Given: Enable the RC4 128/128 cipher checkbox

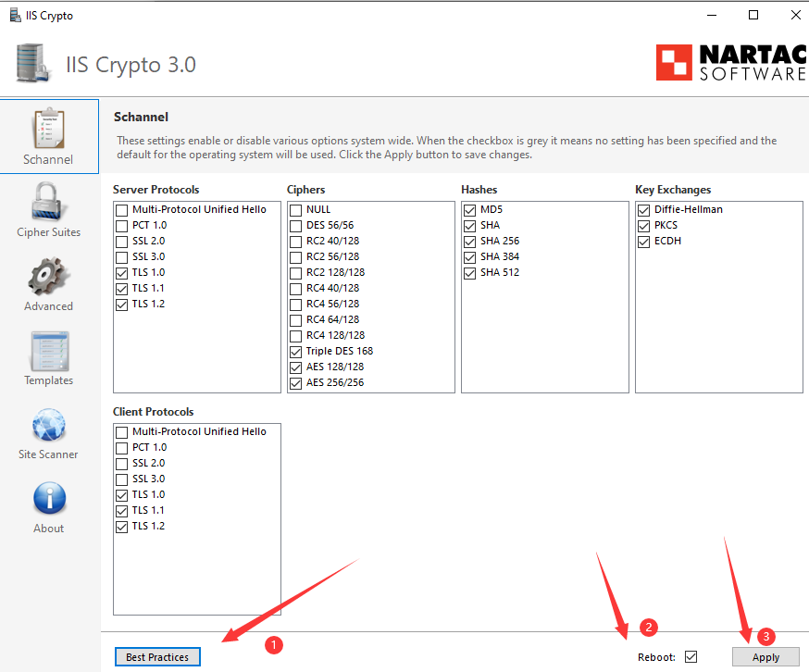Looking at the screenshot, I should click(x=295, y=336).
